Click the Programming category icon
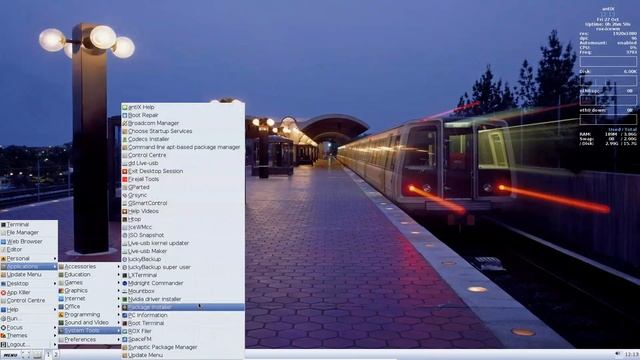The image size is (640, 360). [61, 315]
